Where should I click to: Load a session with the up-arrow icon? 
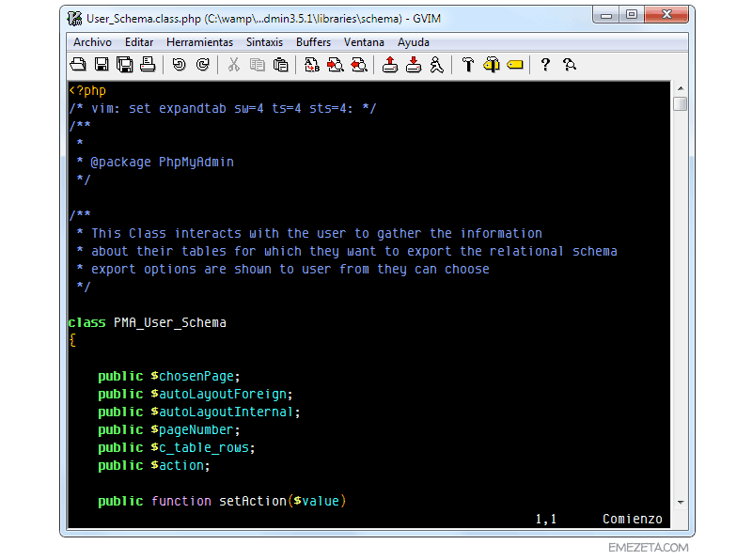(x=390, y=64)
